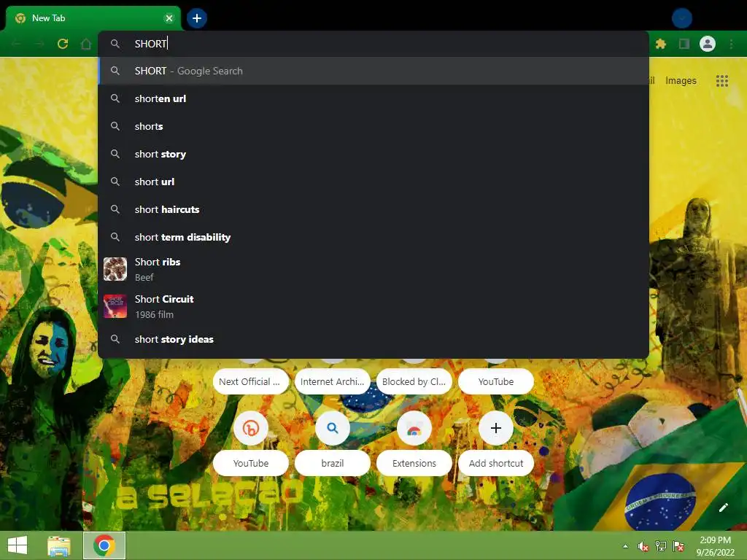Reload the page with the refresh icon
The height and width of the screenshot is (560, 747).
[x=63, y=44]
